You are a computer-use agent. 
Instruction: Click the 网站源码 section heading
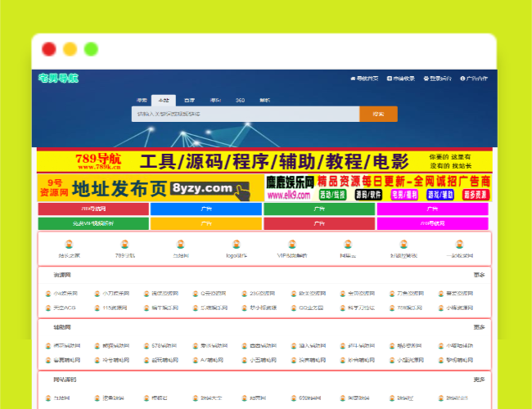point(65,380)
